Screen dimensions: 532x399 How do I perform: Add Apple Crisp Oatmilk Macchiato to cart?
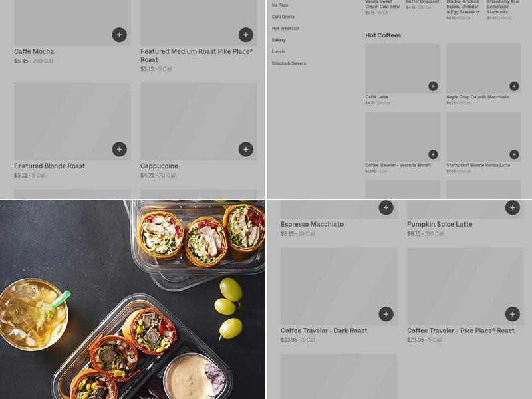[x=514, y=86]
